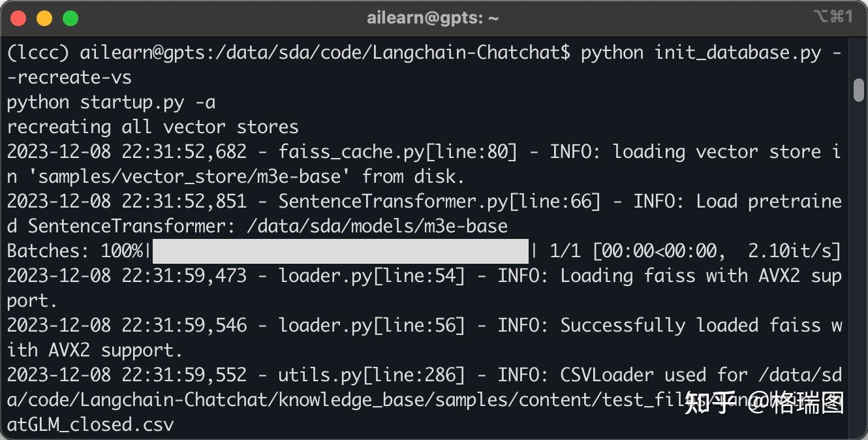Click the ailearn@gpts window title
Image resolution: width=868 pixels, height=440 pixels.
coord(433,18)
